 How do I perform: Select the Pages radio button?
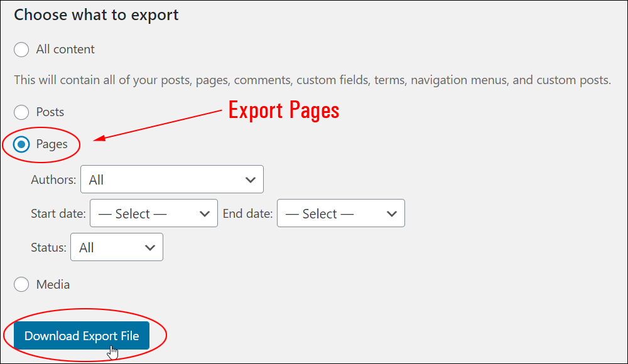21,144
